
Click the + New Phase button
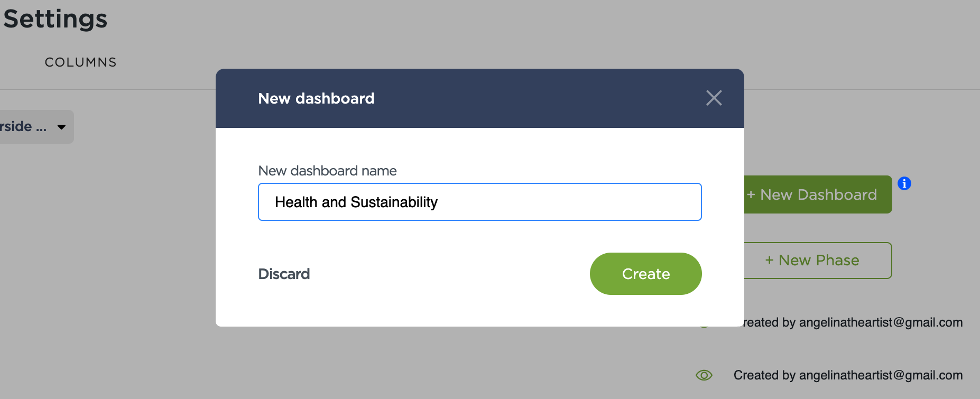[x=818, y=261]
